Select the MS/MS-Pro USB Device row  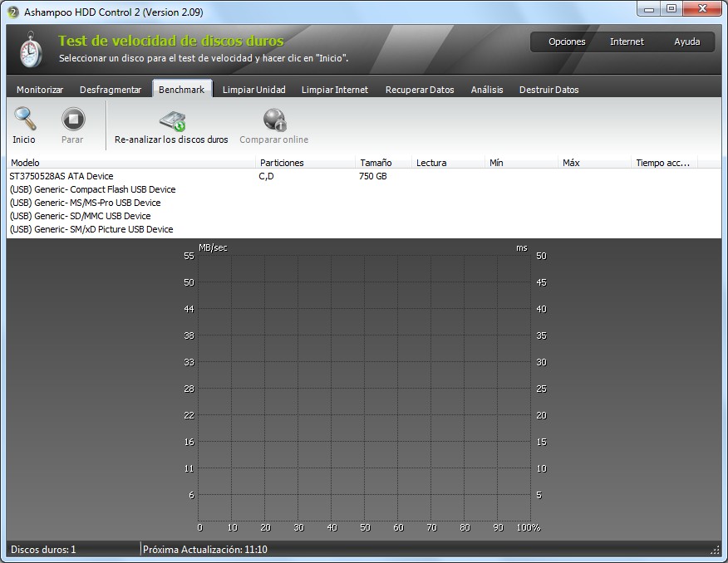click(364, 203)
